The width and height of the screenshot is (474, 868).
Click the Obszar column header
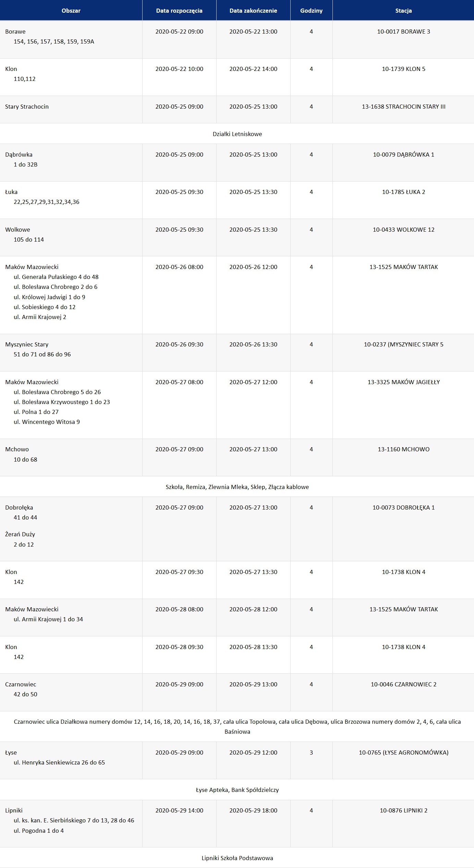(x=71, y=10)
